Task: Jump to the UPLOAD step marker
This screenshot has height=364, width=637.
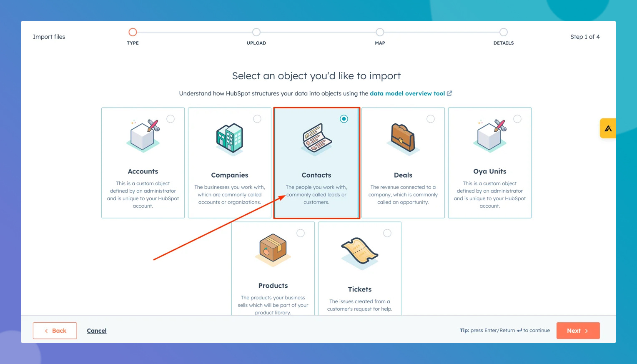Action: point(256,32)
